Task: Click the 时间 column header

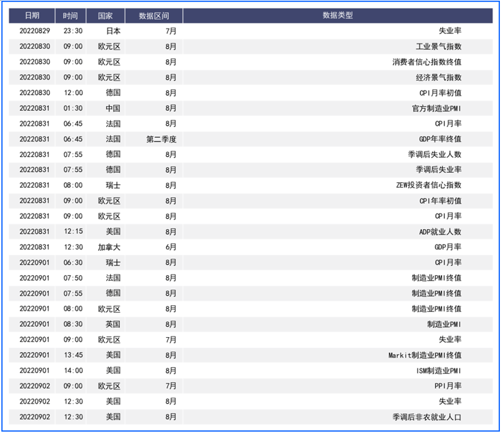Action: (70, 16)
